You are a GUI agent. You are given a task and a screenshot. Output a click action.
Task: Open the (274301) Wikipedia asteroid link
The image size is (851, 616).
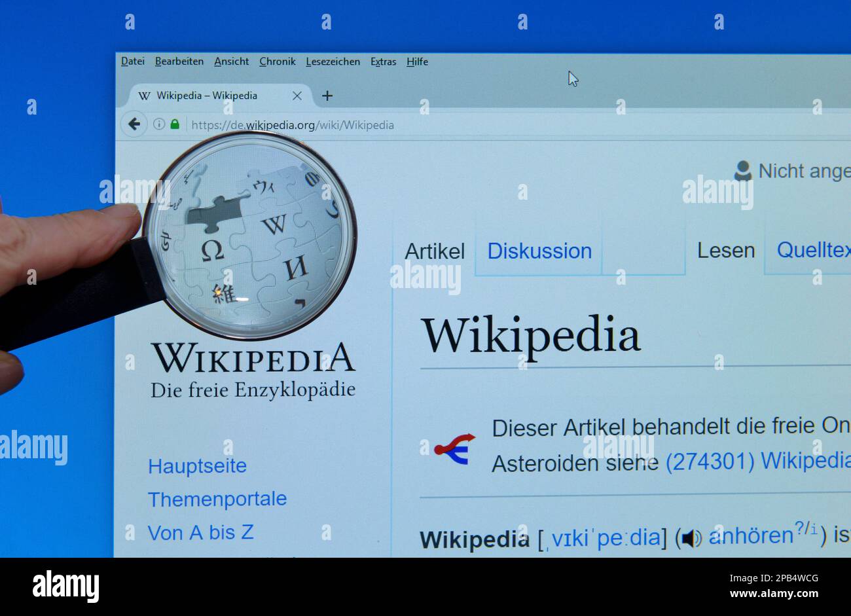coord(758,461)
